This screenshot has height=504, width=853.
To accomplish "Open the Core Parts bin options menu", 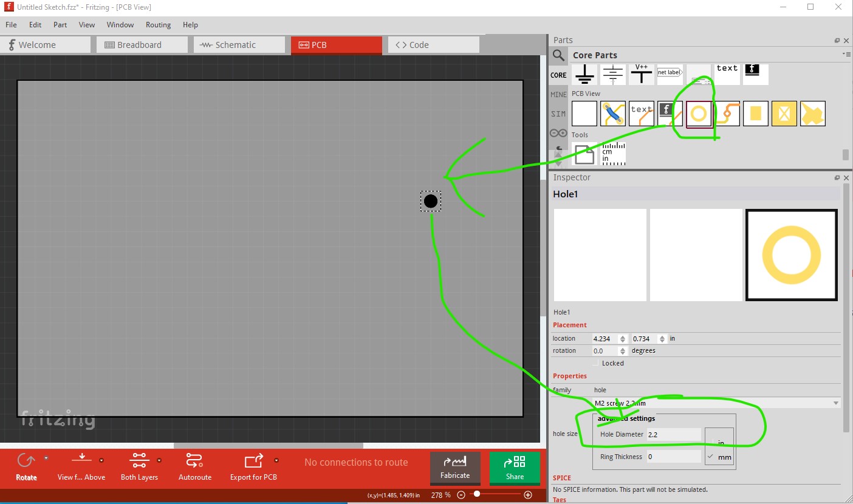I will pyautogui.click(x=846, y=54).
